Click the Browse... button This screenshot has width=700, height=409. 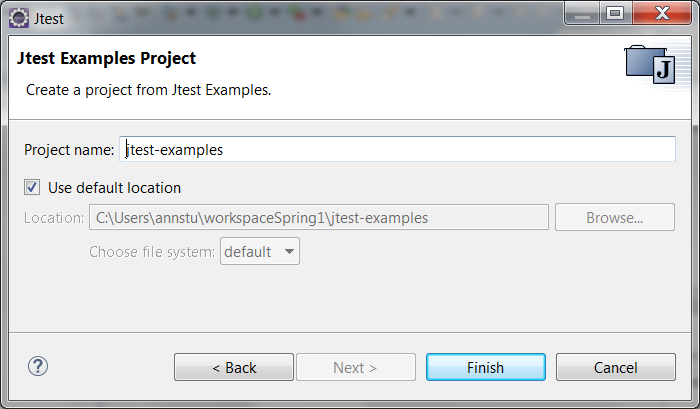pyautogui.click(x=615, y=217)
